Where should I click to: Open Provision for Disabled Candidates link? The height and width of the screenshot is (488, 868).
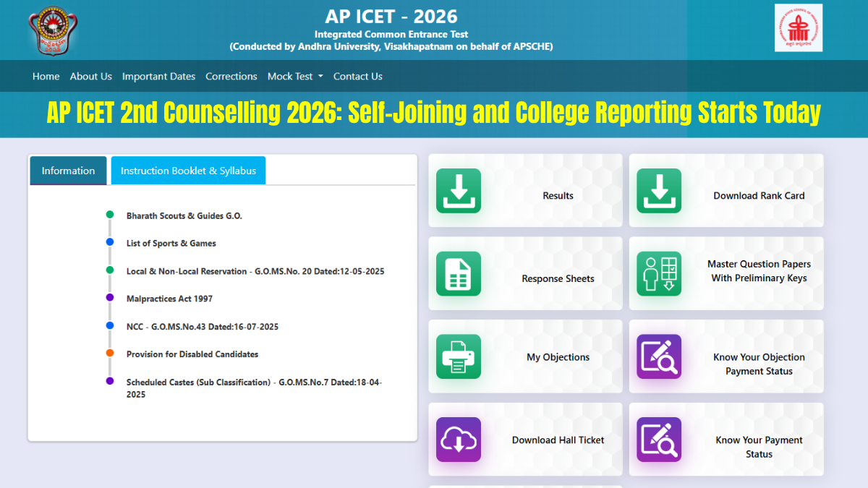pos(192,354)
